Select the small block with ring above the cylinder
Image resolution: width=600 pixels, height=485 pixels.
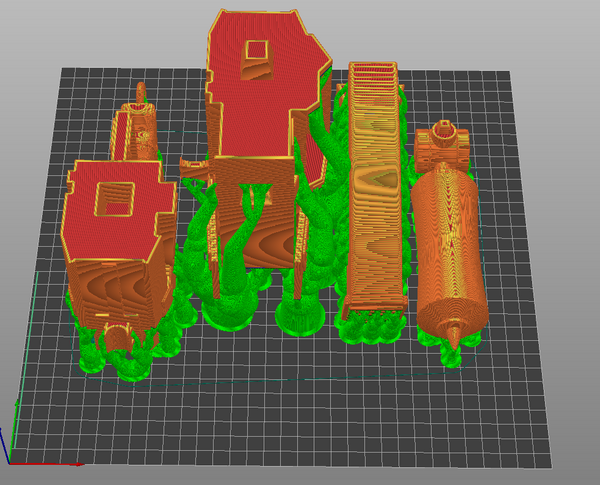point(442,145)
